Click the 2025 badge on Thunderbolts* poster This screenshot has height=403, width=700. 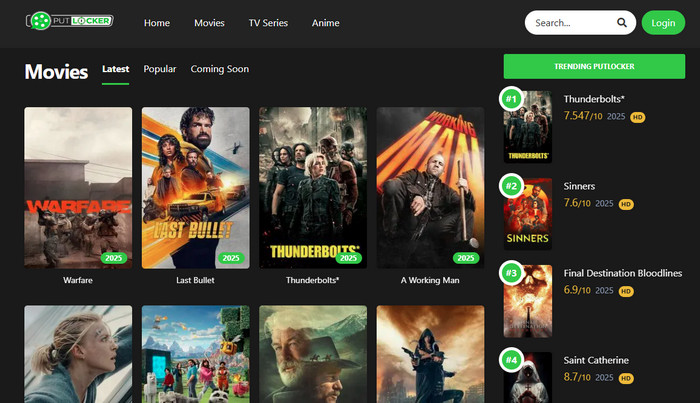[349, 258]
